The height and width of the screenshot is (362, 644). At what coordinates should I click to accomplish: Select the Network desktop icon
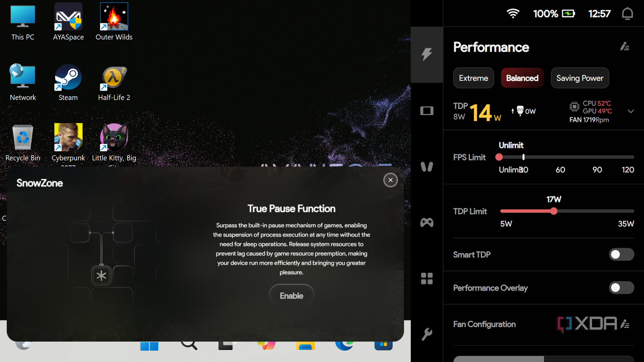pyautogui.click(x=23, y=82)
